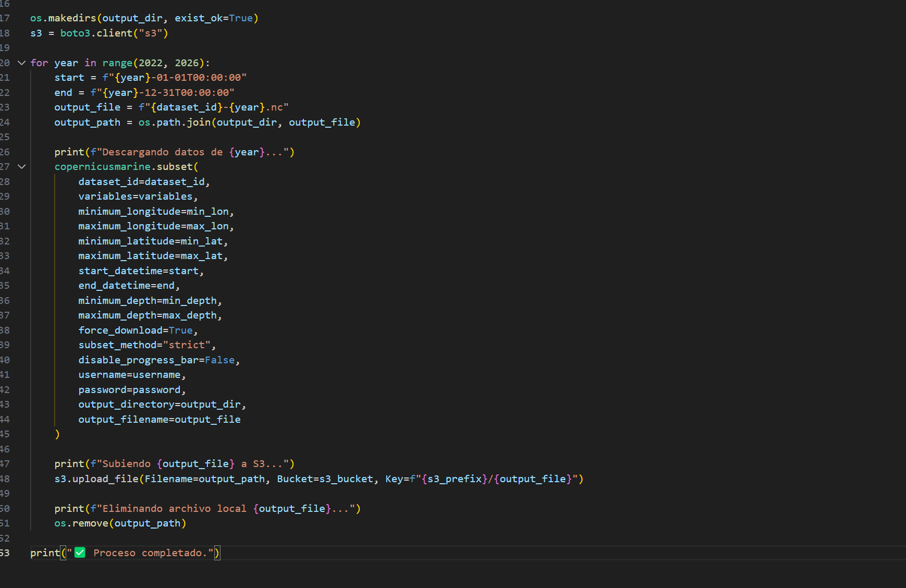Click 'maximum_longitude=max_lon' argument
The height and width of the screenshot is (588, 906).
154,226
